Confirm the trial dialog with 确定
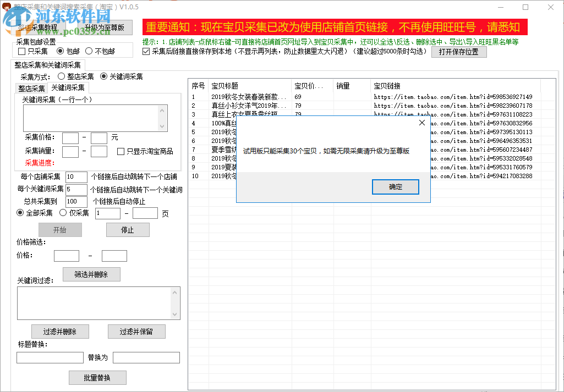Screen dimensions: 564x392 pyautogui.click(x=395, y=186)
